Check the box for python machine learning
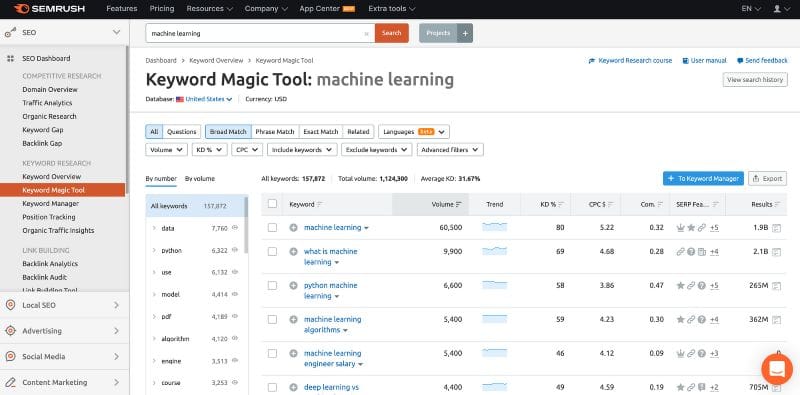Image resolution: width=800 pixels, height=395 pixels. (x=272, y=285)
